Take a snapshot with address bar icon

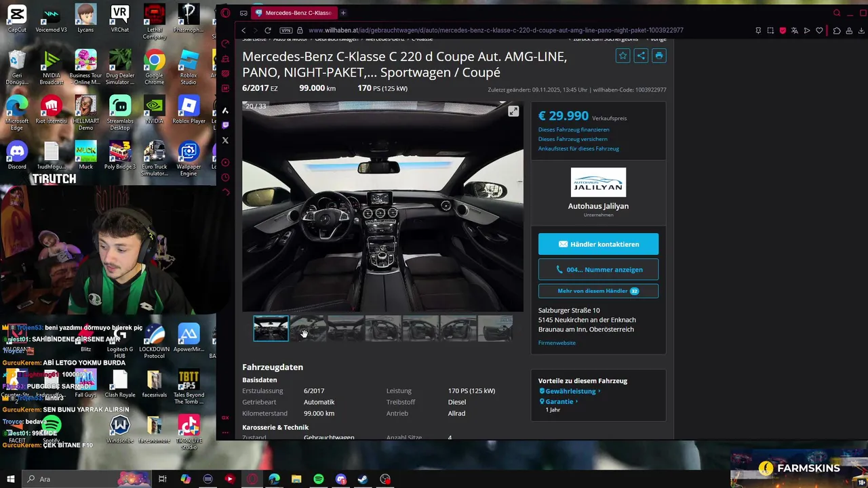click(x=770, y=30)
